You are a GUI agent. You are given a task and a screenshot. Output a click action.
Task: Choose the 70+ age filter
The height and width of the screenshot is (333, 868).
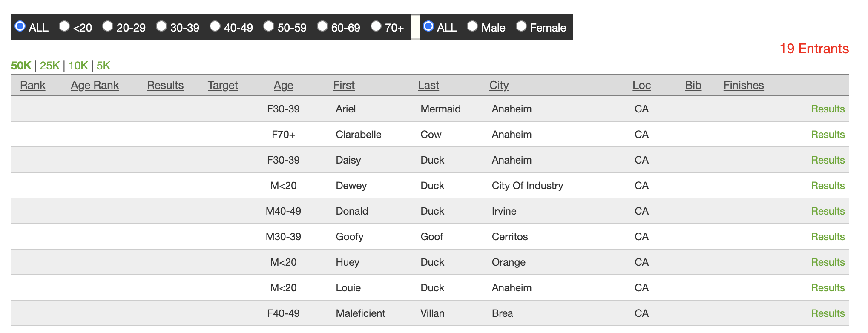point(376,26)
